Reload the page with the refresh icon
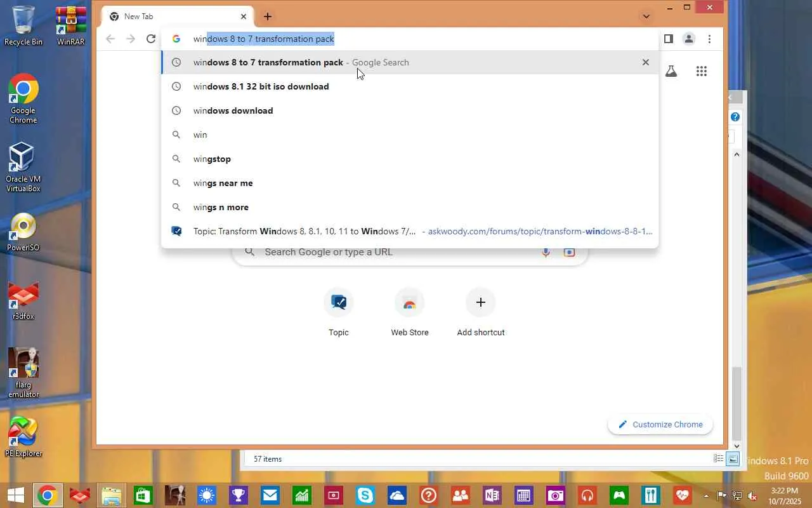The width and height of the screenshot is (812, 508). (150, 39)
